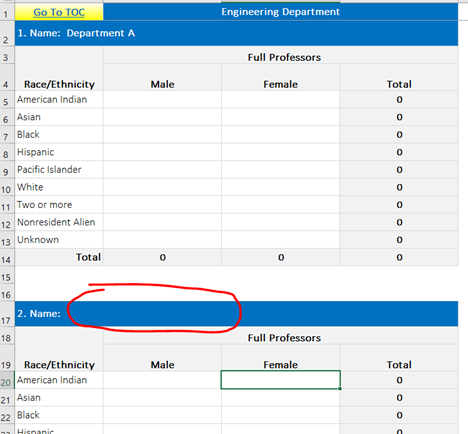Select the active Female cell in row 20
This screenshot has height=434, width=468.
pyautogui.click(x=281, y=380)
